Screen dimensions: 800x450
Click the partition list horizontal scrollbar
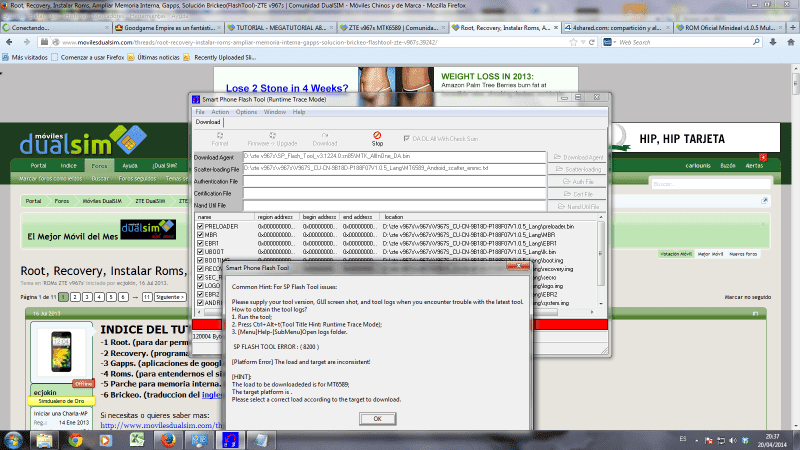[398, 312]
